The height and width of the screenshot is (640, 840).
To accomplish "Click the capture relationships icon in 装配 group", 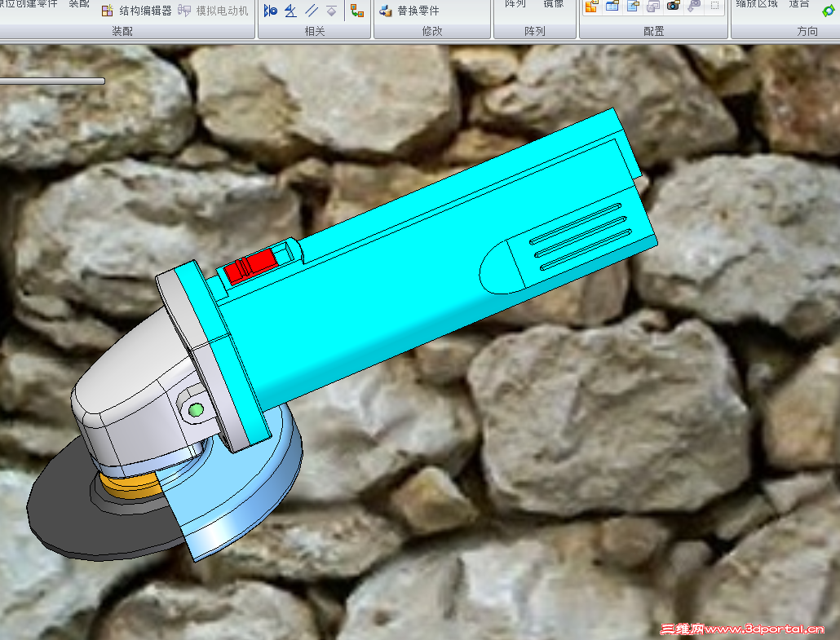I will (358, 12).
